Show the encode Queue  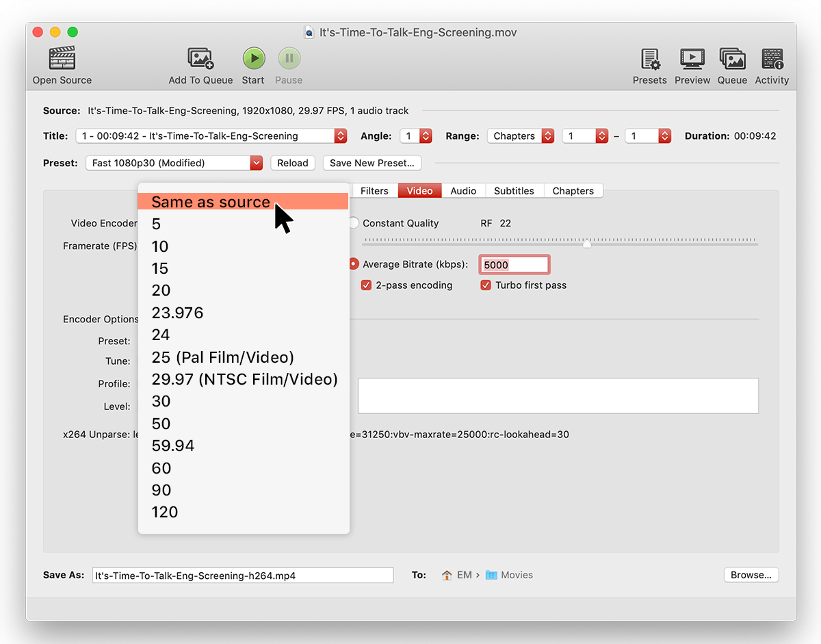click(x=732, y=65)
